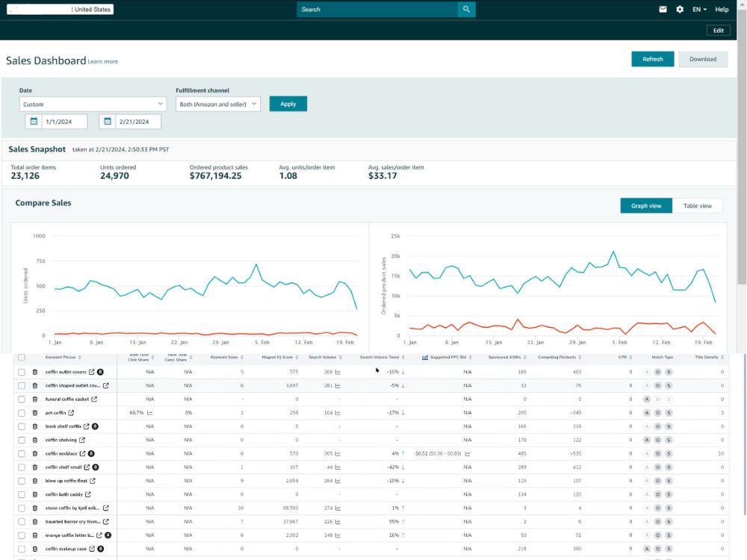Open the mail messages icon
The image size is (747, 560).
[x=663, y=9]
